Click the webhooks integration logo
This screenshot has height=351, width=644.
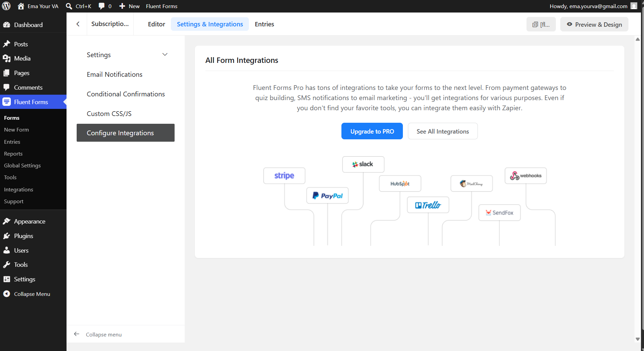pyautogui.click(x=526, y=176)
